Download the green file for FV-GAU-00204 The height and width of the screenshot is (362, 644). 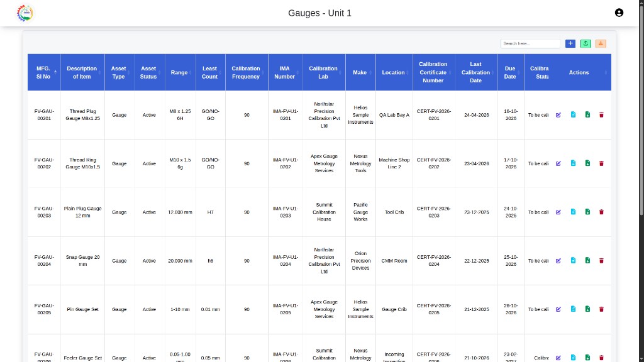click(x=588, y=261)
